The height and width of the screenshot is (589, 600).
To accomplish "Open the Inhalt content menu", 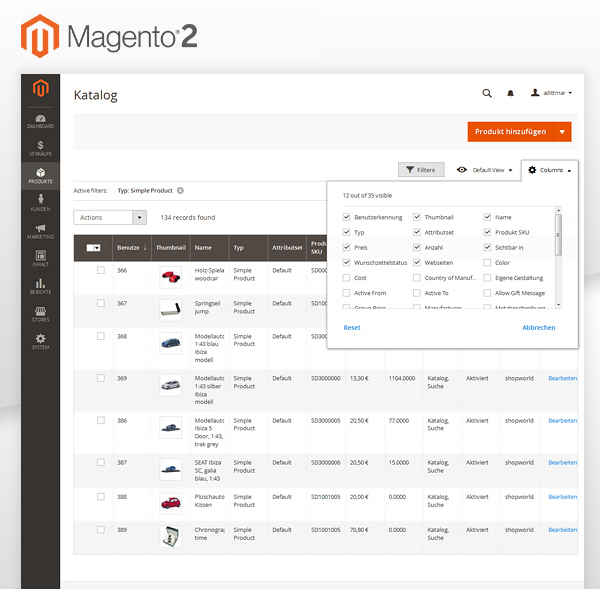I will [x=40, y=259].
